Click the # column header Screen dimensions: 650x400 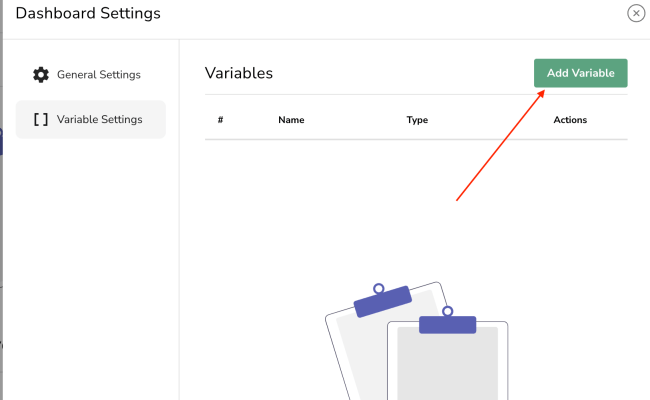(221, 120)
